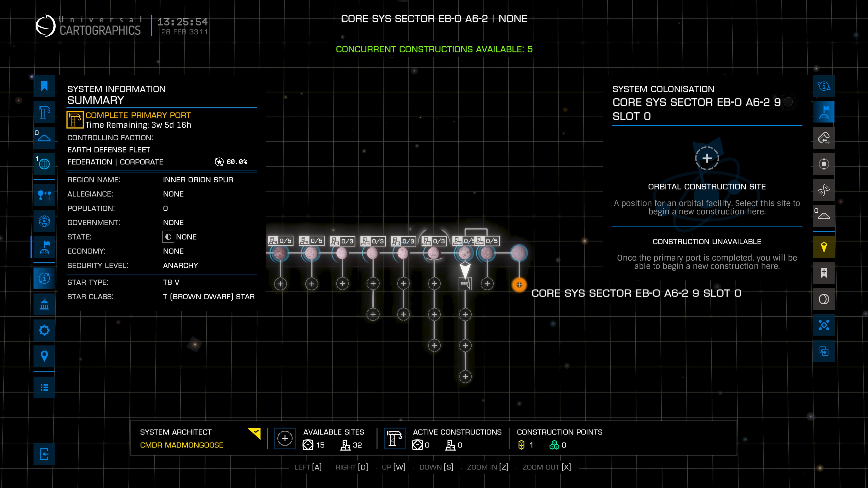Click the green construction points icon showing 0
The height and width of the screenshot is (488, 868).
click(554, 445)
